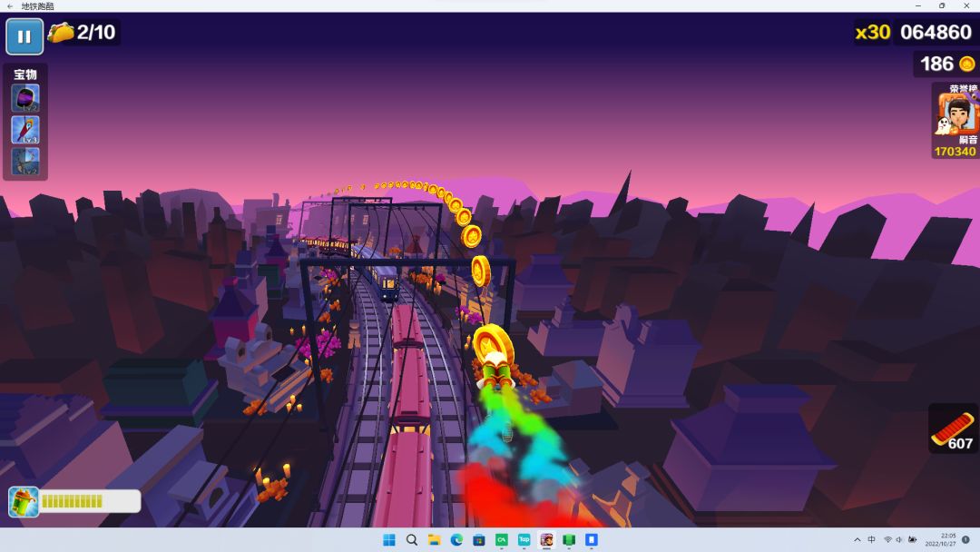
Task: Click the taco collectible counter icon
Action: [61, 32]
